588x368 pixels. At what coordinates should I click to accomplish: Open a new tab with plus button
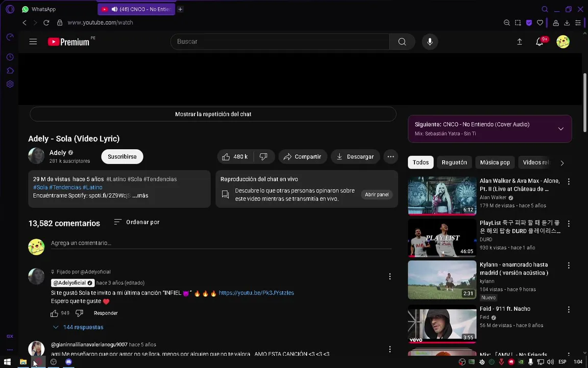pyautogui.click(x=180, y=9)
